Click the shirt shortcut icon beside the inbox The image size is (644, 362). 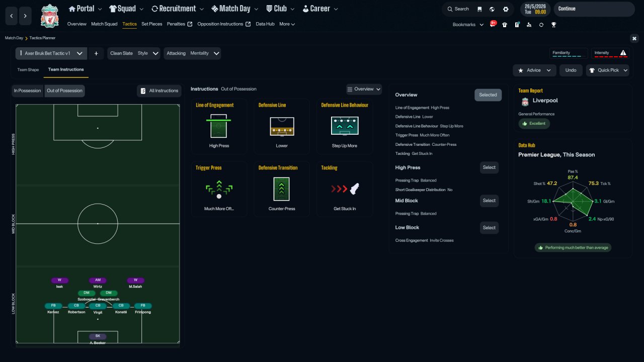[x=505, y=25]
